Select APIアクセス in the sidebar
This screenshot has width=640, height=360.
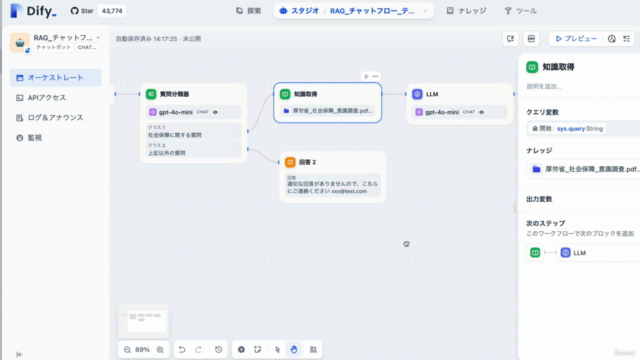(56, 98)
